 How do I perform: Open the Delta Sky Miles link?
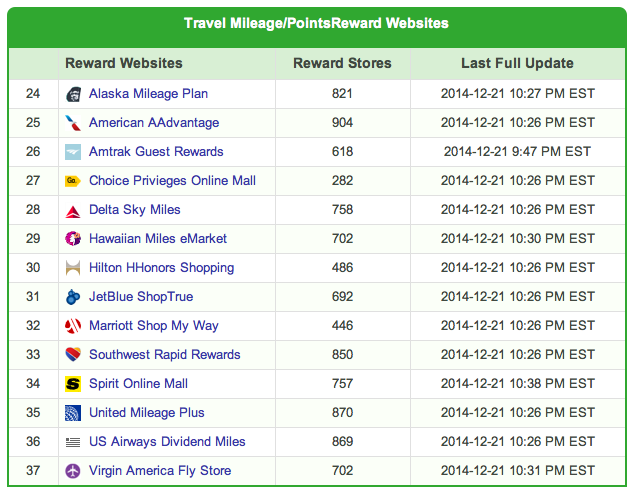pyautogui.click(x=134, y=210)
